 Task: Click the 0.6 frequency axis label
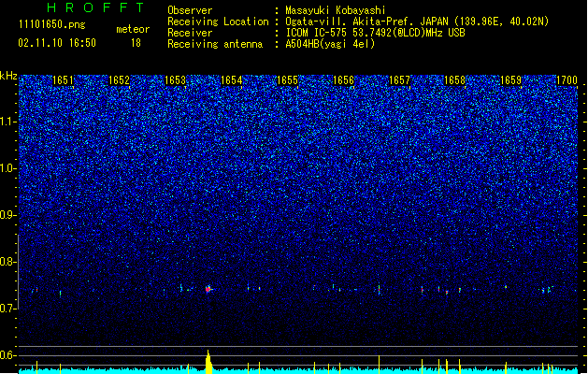point(7,355)
